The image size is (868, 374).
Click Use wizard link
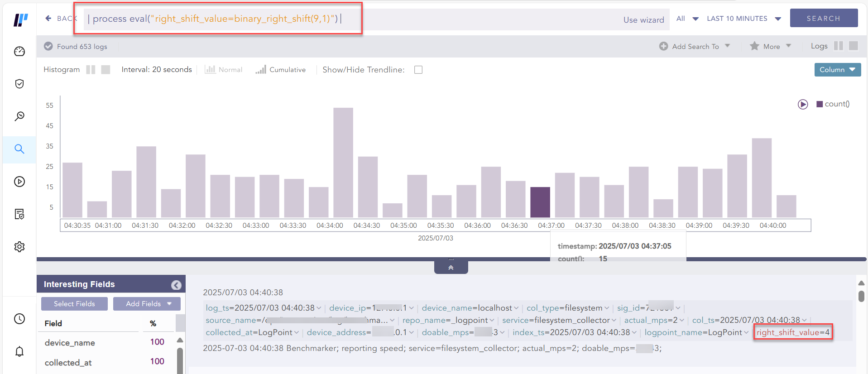pyautogui.click(x=643, y=20)
